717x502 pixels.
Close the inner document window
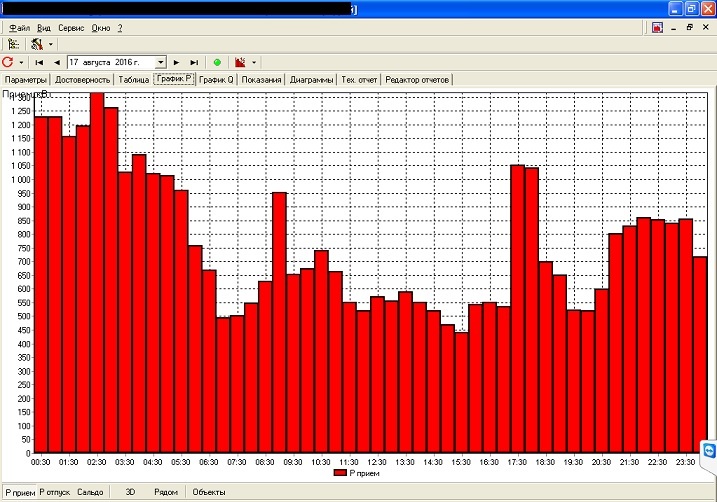coord(706,28)
